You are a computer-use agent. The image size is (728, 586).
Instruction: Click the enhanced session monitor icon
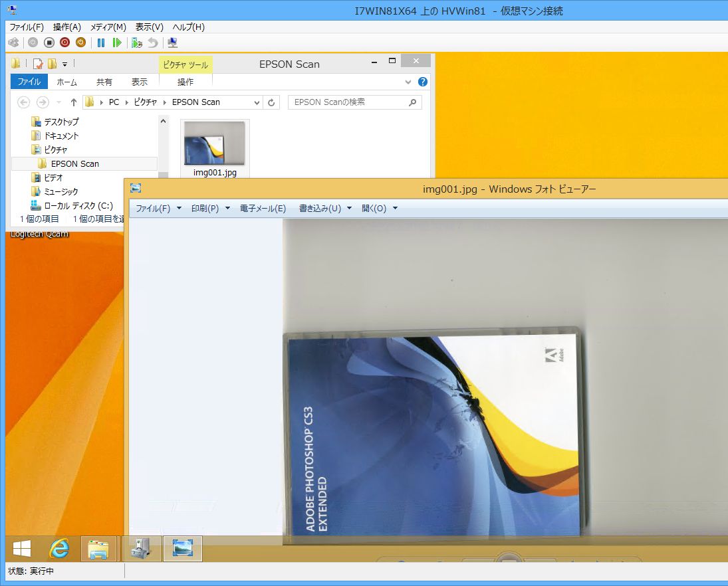[x=173, y=43]
